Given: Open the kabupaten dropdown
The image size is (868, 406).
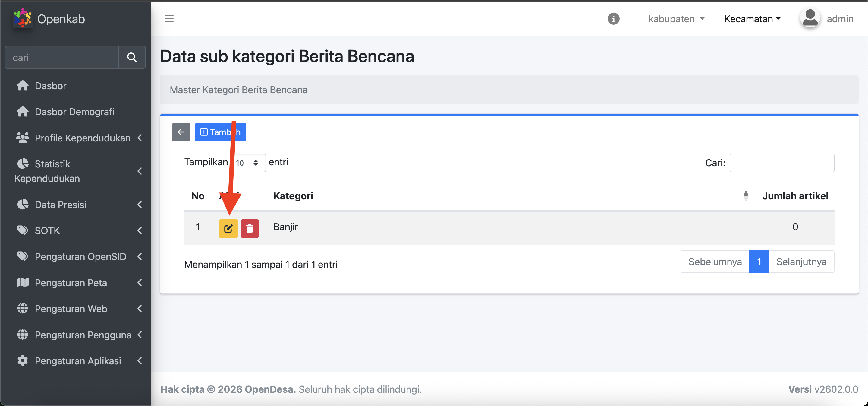Looking at the screenshot, I should tap(676, 19).
